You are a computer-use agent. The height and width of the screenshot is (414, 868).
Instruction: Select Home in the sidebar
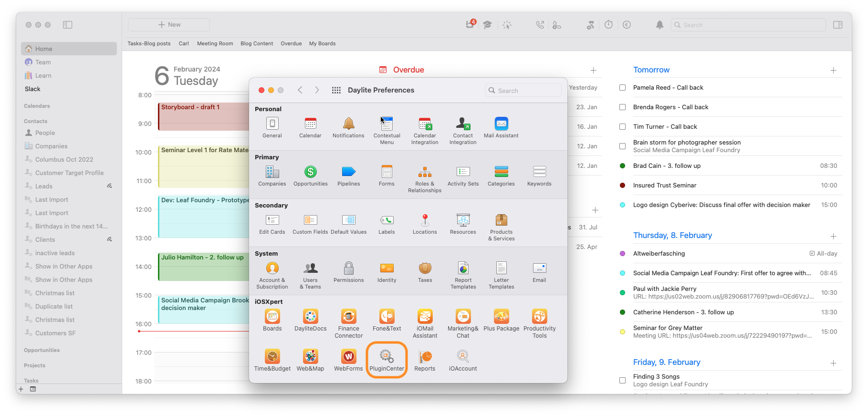point(69,49)
